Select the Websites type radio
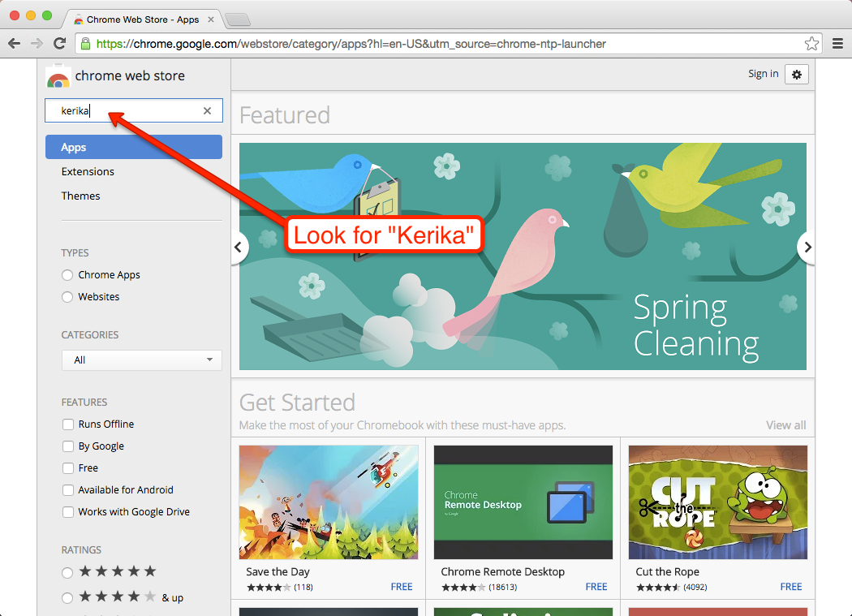The height and width of the screenshot is (616, 852). coord(67,297)
